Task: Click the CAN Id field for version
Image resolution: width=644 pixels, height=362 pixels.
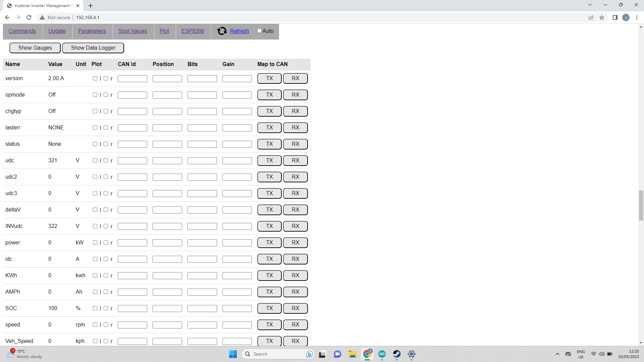Action: pos(132,78)
